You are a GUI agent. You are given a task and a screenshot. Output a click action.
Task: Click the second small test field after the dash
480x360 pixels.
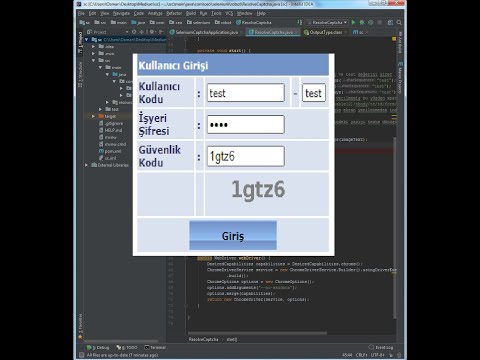(314, 93)
